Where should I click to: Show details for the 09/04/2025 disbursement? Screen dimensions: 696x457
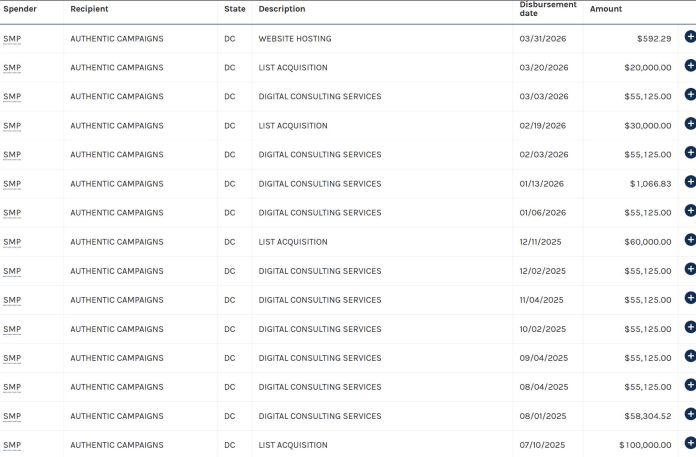click(690, 356)
